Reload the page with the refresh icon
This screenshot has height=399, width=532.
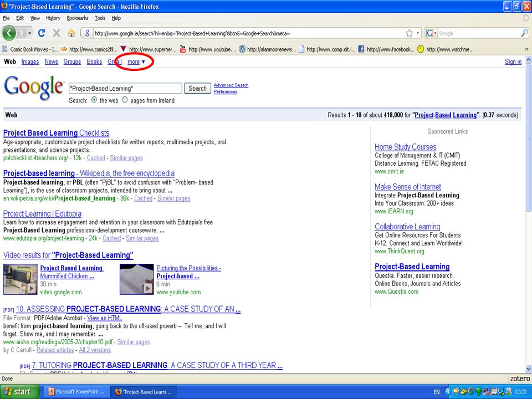(x=42, y=33)
